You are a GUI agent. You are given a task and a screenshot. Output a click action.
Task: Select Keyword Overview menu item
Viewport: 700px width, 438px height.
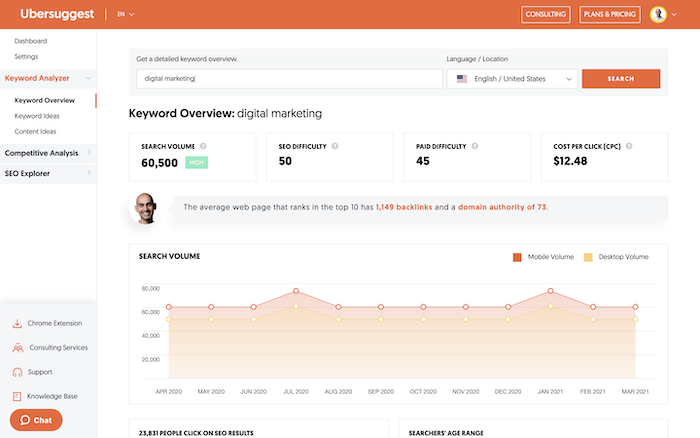pos(45,100)
